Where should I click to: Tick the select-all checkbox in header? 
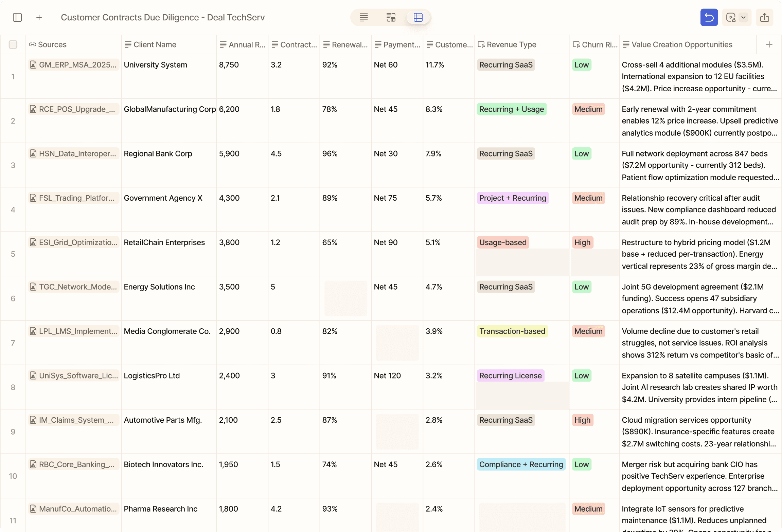(13, 44)
